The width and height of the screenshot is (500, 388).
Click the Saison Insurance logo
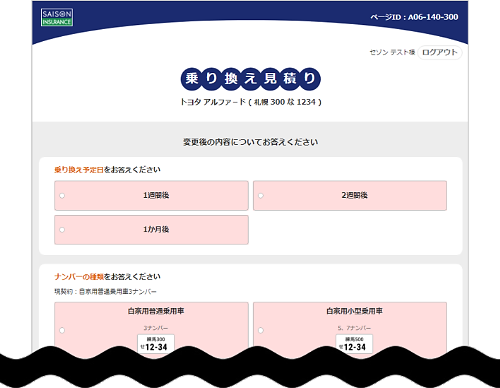click(x=57, y=18)
